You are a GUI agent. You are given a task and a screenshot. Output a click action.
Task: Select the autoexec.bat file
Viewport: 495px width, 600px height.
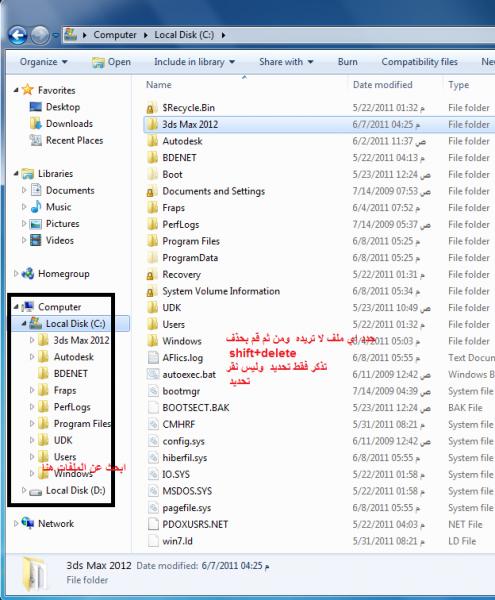point(189,374)
